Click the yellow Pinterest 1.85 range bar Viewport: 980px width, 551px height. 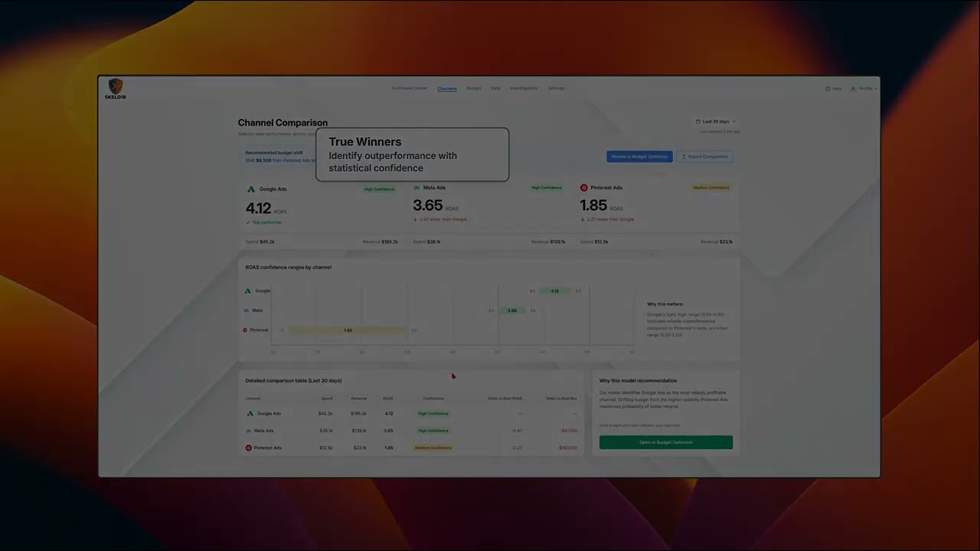[x=348, y=331]
